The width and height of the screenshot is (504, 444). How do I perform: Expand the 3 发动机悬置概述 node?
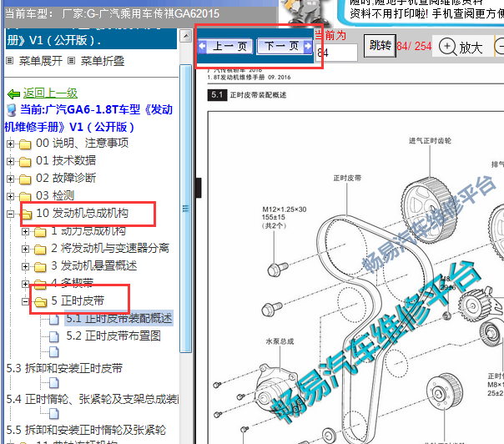pos(25,266)
